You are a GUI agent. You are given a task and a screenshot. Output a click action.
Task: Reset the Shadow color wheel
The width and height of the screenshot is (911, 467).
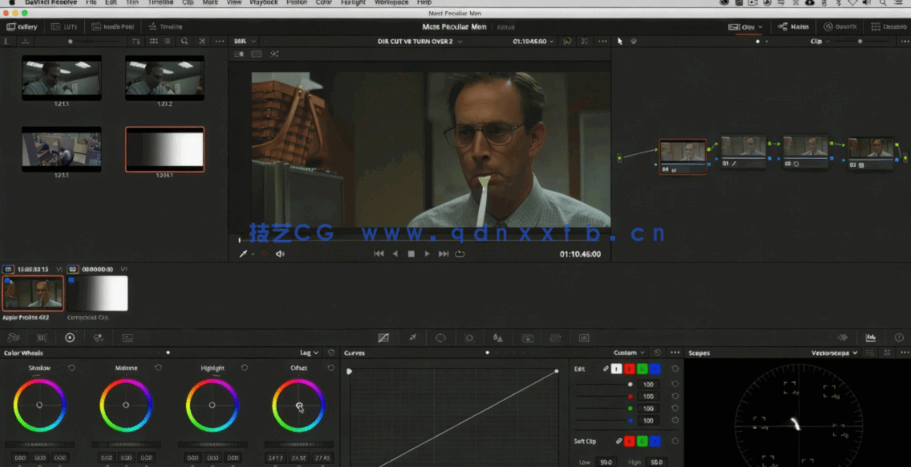point(71,368)
